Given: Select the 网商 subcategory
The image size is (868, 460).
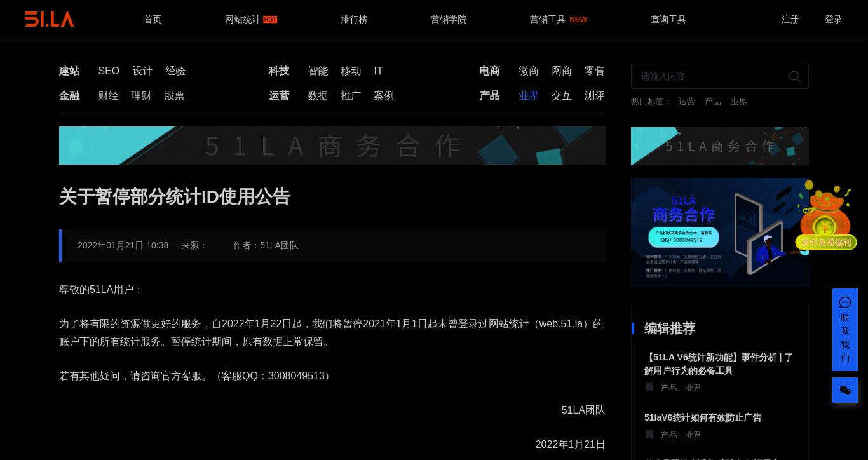Looking at the screenshot, I should pyautogui.click(x=562, y=71).
